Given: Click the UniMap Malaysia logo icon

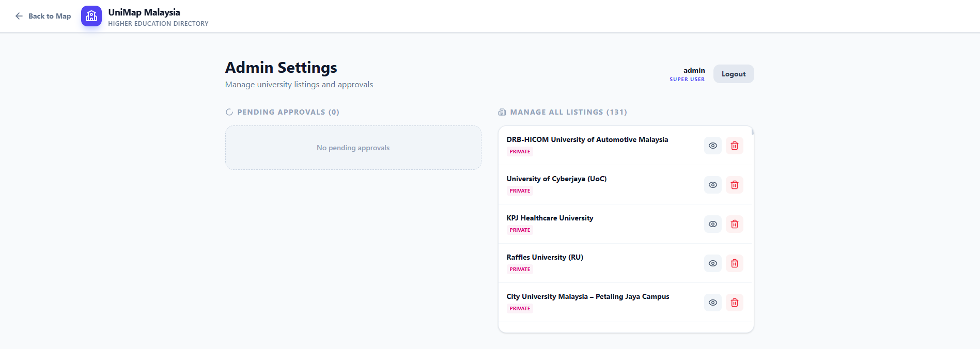Looking at the screenshot, I should tap(91, 16).
